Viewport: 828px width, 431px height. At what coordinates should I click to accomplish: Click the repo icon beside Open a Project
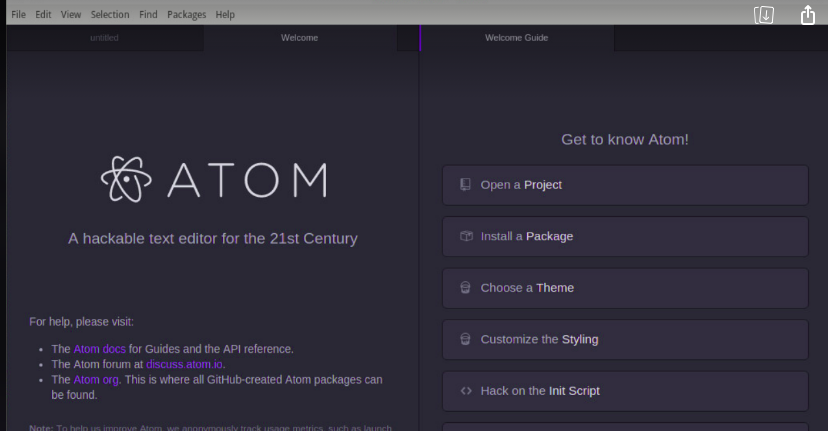[x=465, y=184]
